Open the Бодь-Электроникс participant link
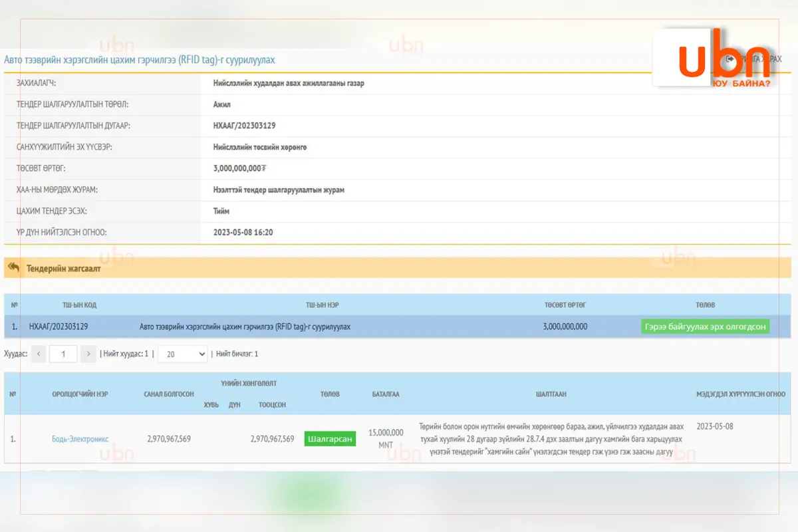 coord(80,439)
